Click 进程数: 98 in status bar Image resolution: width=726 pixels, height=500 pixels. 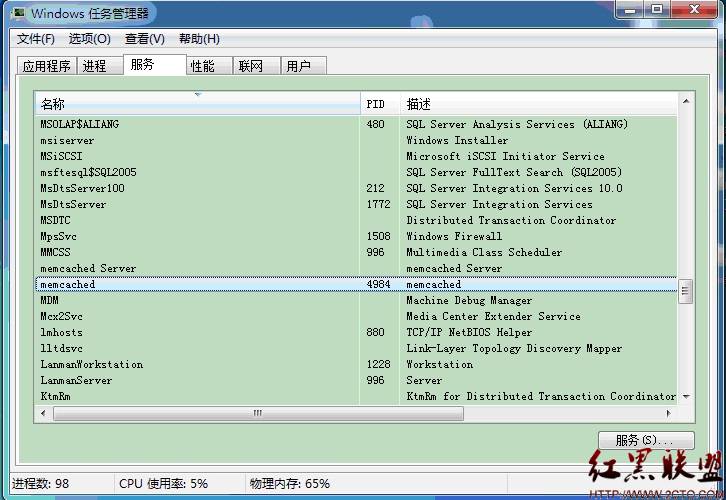click(40, 484)
